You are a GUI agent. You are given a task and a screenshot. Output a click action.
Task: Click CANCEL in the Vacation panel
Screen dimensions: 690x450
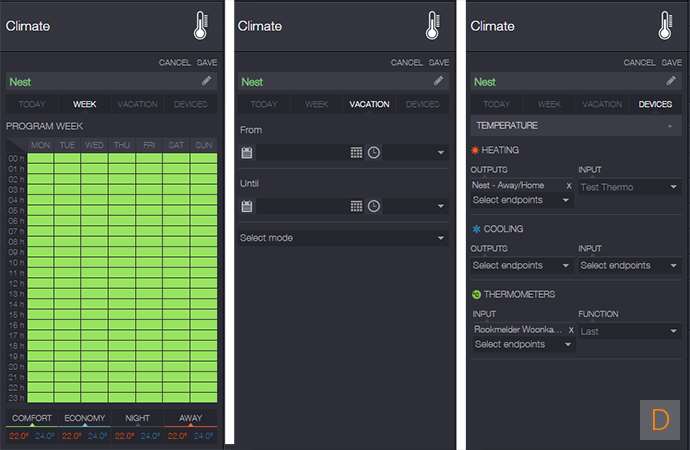coord(407,62)
